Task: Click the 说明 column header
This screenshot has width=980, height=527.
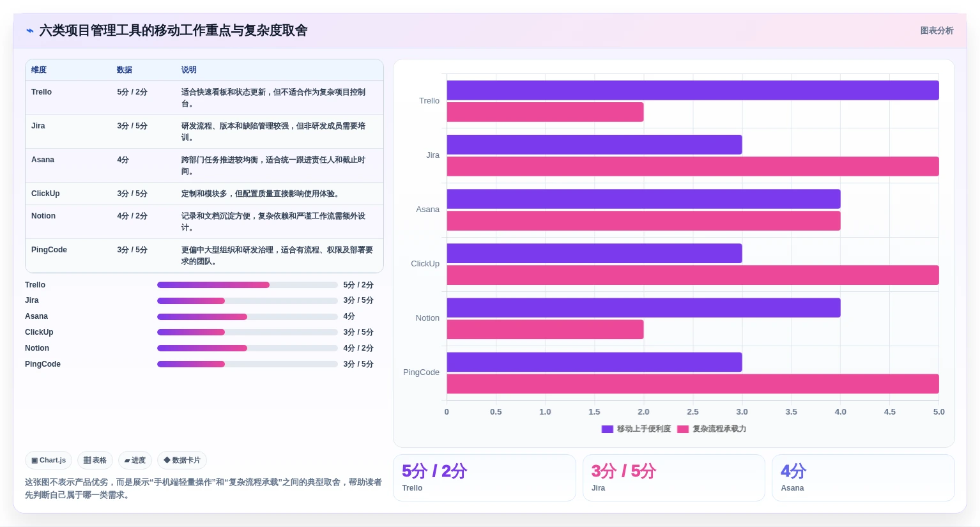Action: tap(188, 70)
